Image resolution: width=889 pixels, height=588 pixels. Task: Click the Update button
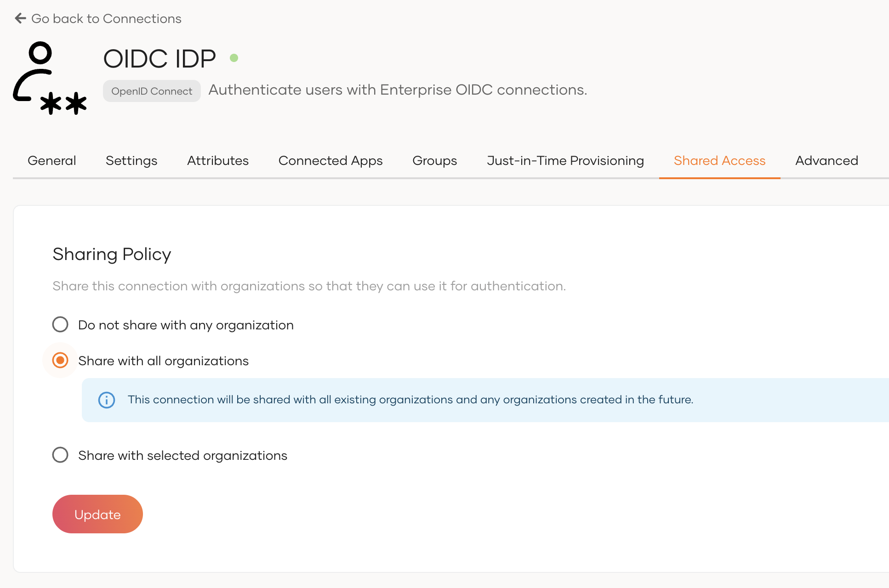(x=97, y=514)
